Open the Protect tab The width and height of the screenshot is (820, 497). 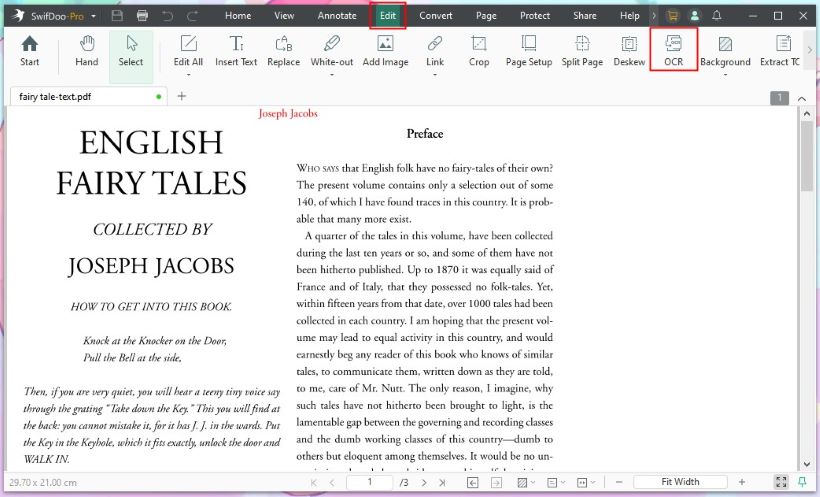pos(534,16)
